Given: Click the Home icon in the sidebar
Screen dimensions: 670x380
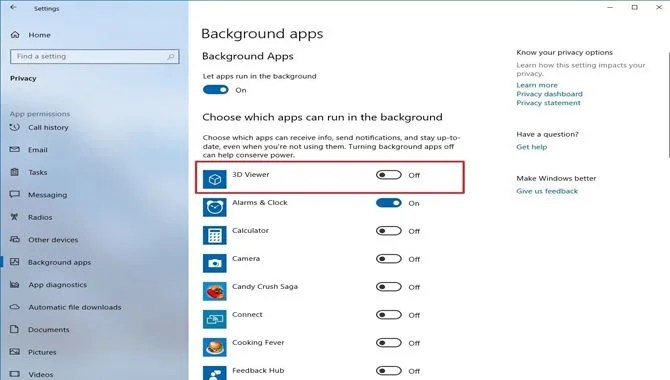Looking at the screenshot, I should [15, 35].
